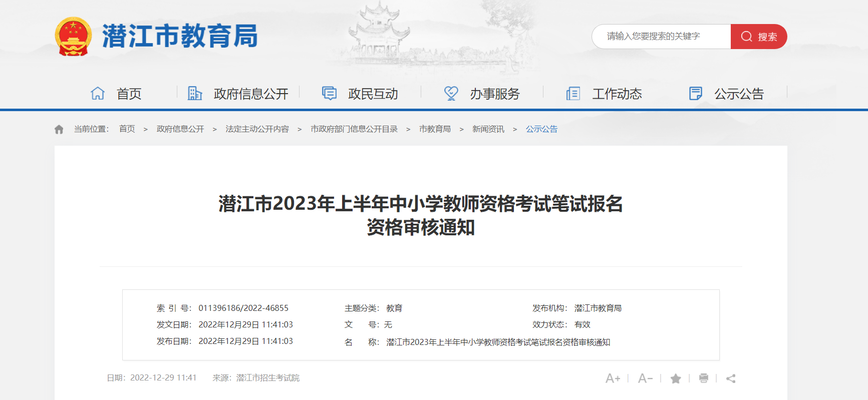Click the article headline 潜江市2023年上半年
Viewport: 868px width, 400px height.
pos(421,215)
